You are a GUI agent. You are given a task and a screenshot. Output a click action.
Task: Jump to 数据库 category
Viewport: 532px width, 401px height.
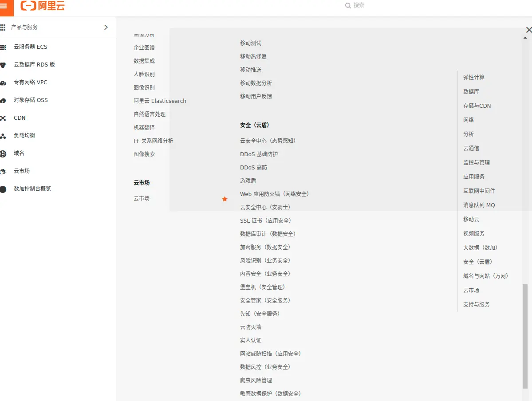point(471,91)
